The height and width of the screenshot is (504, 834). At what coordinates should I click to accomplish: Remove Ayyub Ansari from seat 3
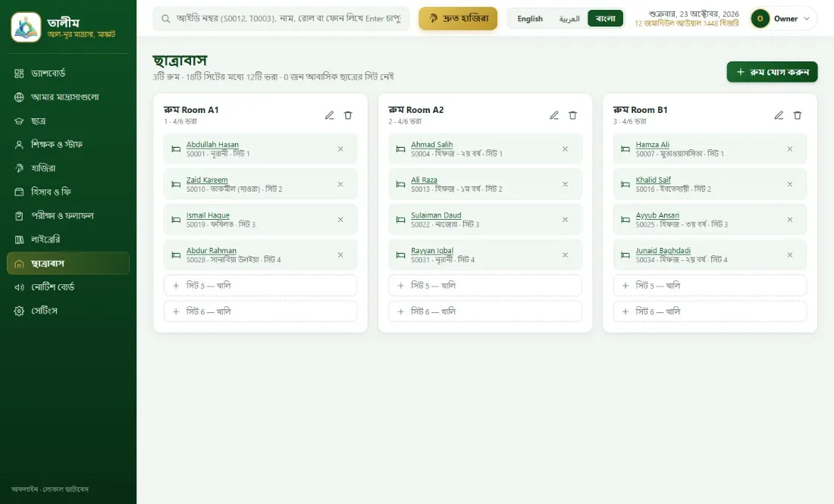(x=790, y=220)
